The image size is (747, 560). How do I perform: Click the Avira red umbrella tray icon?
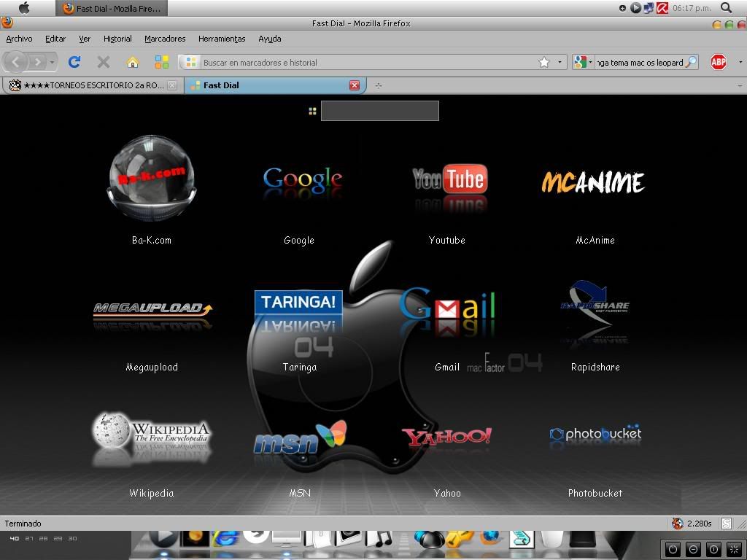coord(662,7)
